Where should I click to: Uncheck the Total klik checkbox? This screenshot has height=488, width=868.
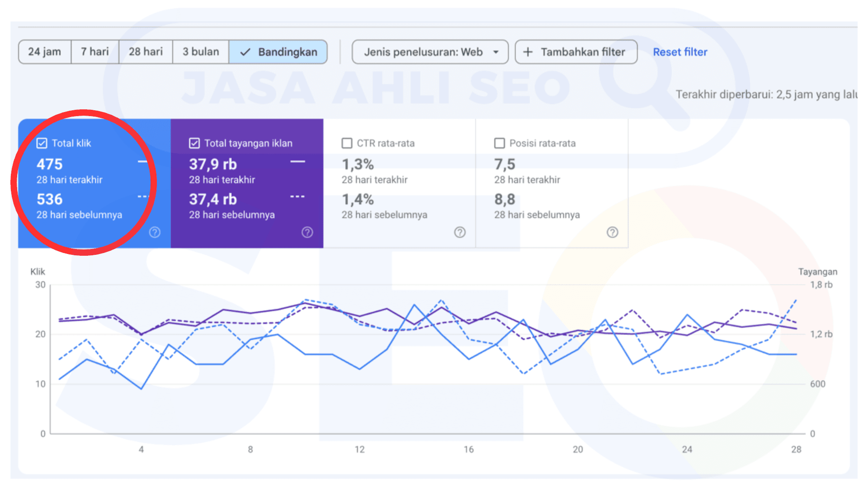pyautogui.click(x=42, y=143)
